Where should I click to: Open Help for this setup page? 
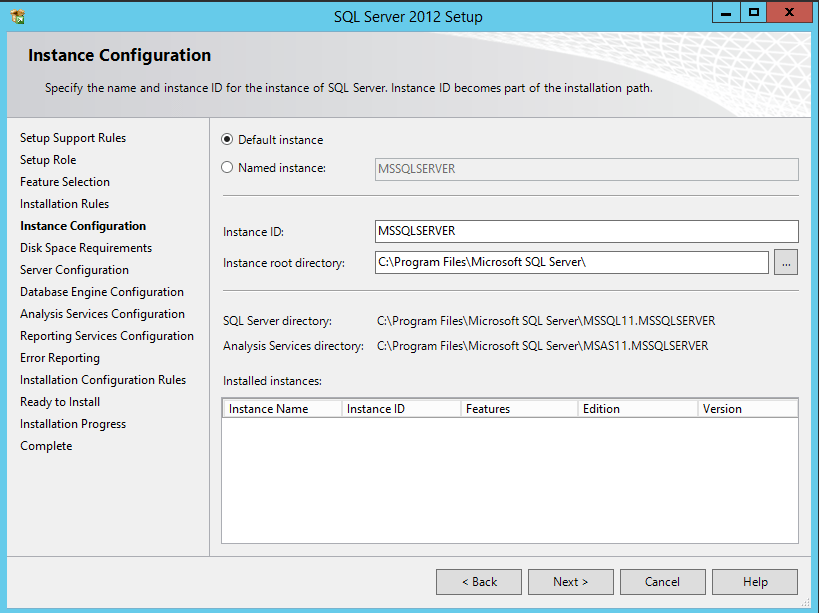coord(755,582)
